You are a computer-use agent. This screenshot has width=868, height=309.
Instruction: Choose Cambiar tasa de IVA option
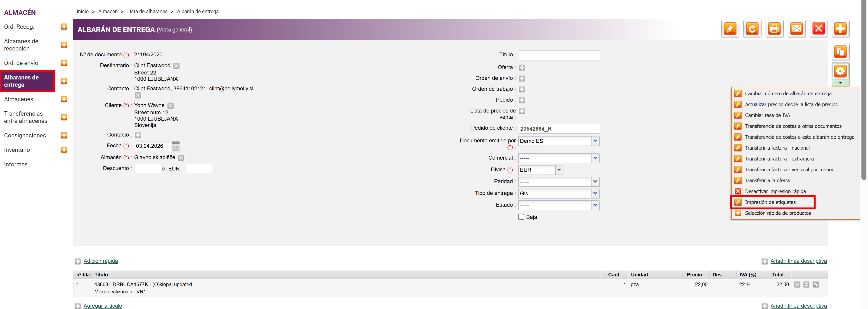[x=767, y=115]
